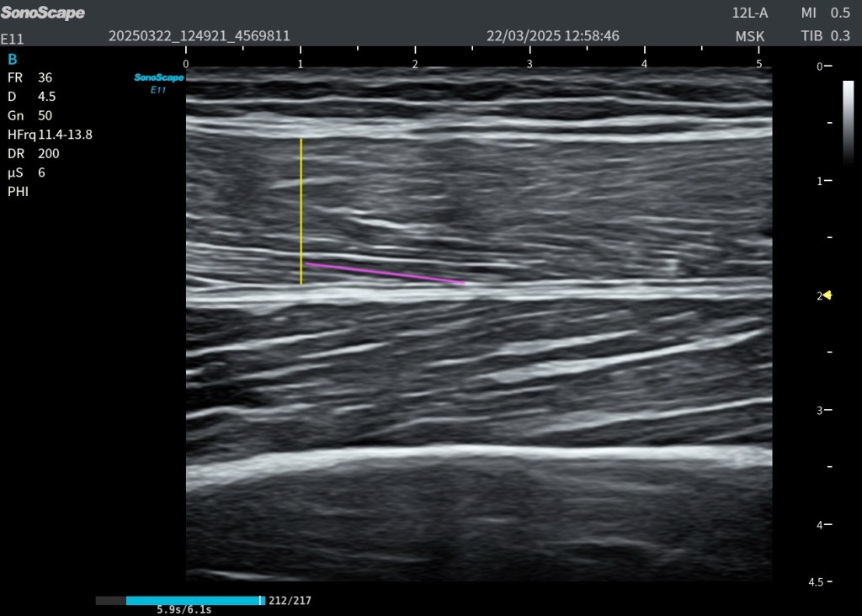Image resolution: width=862 pixels, height=616 pixels.
Task: Click the blue SonoScape E11 image watermark
Action: [158, 82]
